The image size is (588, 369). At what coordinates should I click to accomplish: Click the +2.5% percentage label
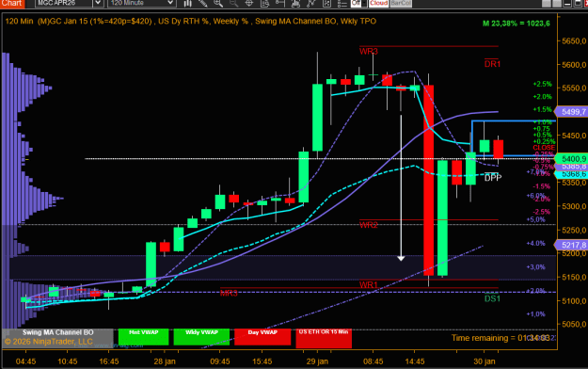coord(542,84)
